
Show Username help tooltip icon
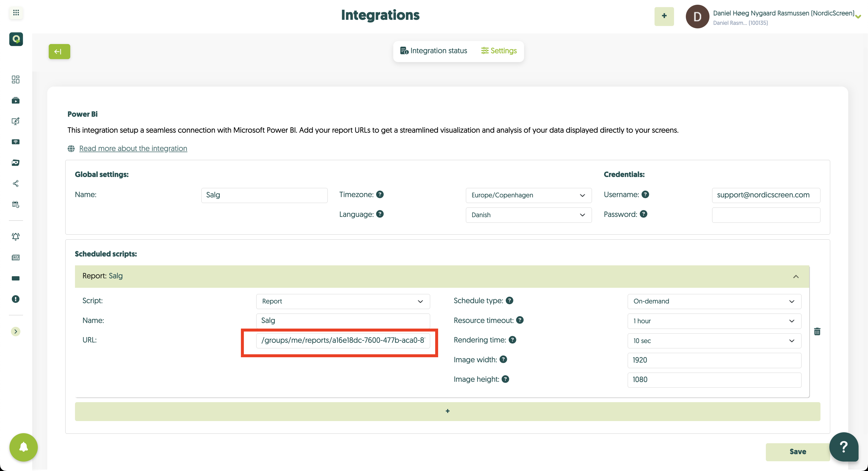[x=645, y=194]
